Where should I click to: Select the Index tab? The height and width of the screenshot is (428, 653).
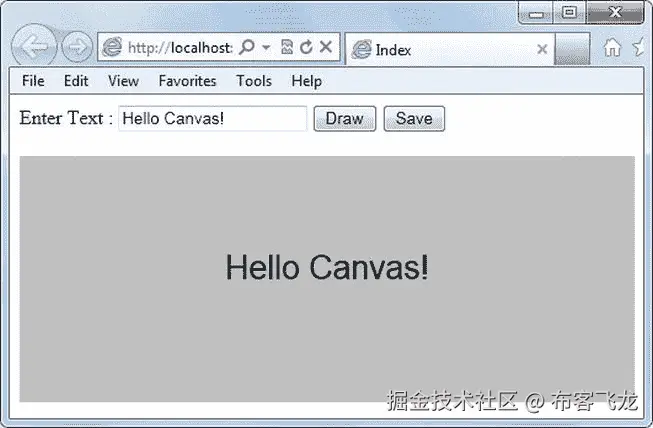pyautogui.click(x=449, y=50)
